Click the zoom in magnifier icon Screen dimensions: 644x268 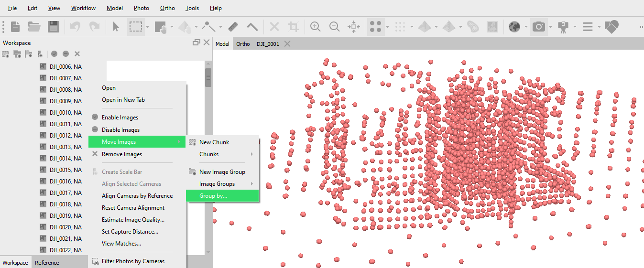(315, 27)
